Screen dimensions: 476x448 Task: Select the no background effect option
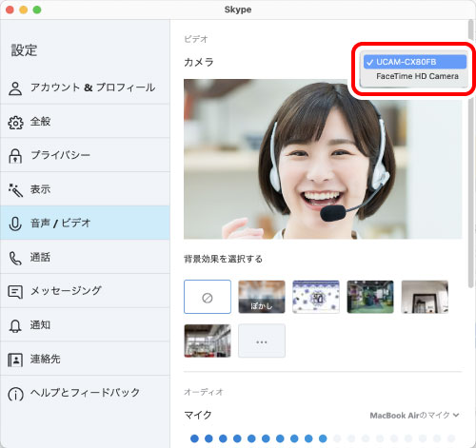click(208, 297)
